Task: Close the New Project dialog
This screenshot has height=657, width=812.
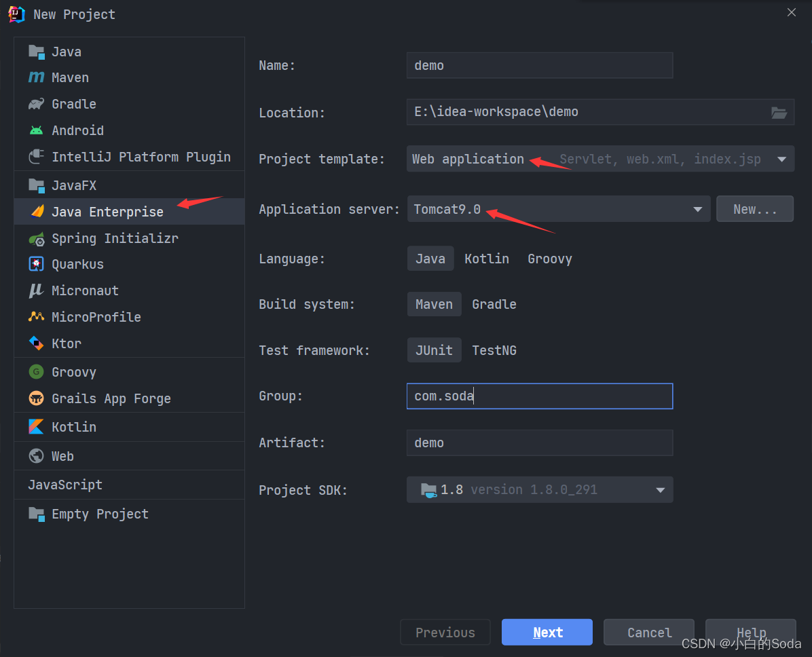Action: [x=791, y=12]
